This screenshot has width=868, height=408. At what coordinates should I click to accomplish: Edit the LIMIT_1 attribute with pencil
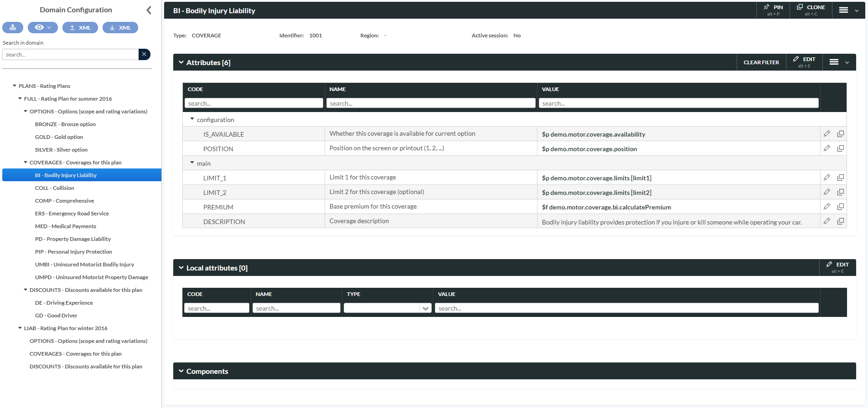click(827, 178)
